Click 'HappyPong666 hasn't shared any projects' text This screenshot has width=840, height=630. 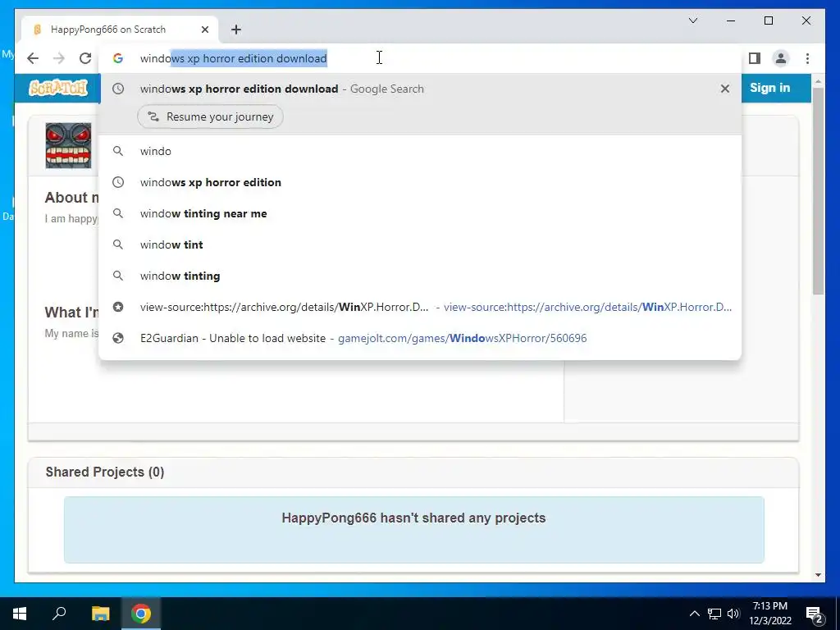pyautogui.click(x=413, y=518)
